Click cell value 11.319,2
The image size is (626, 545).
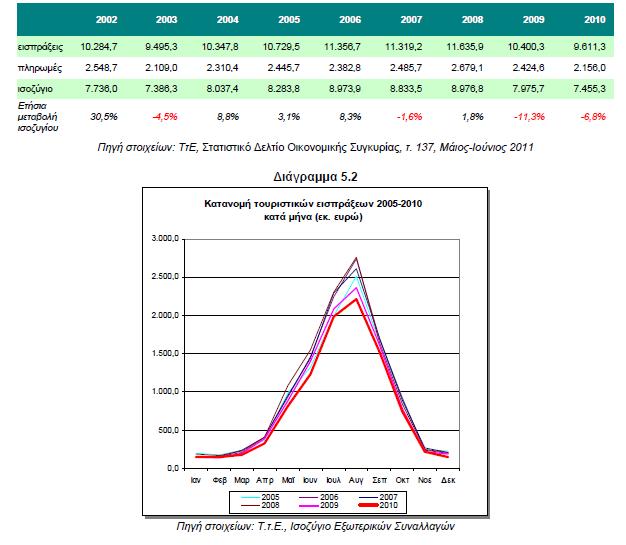pyautogui.click(x=403, y=47)
